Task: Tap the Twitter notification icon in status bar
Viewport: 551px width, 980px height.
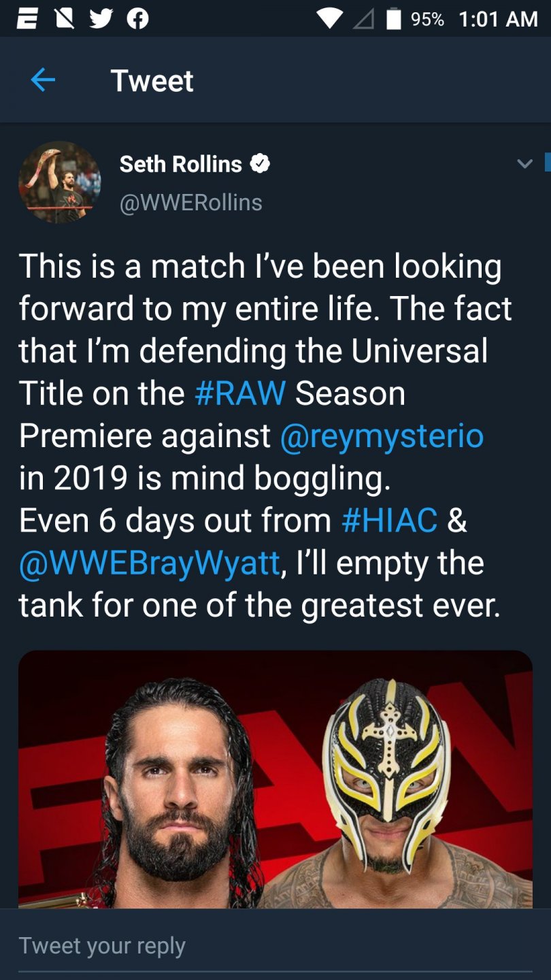Action: [x=101, y=18]
